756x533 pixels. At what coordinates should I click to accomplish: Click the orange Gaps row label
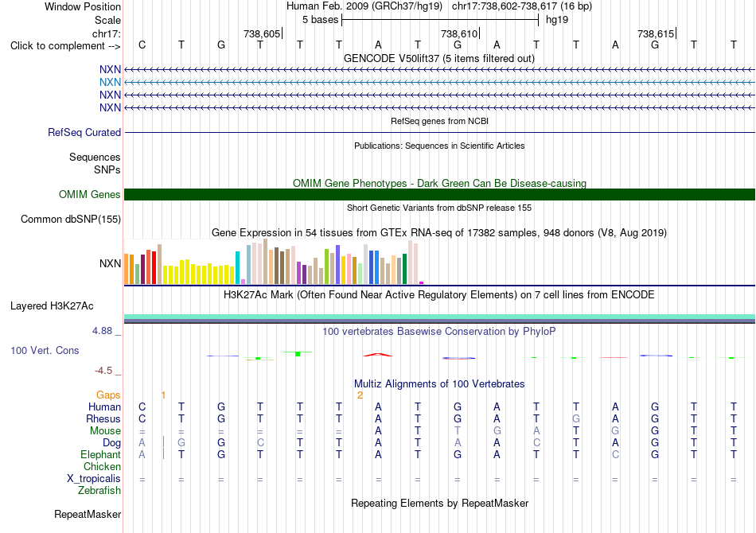click(108, 395)
